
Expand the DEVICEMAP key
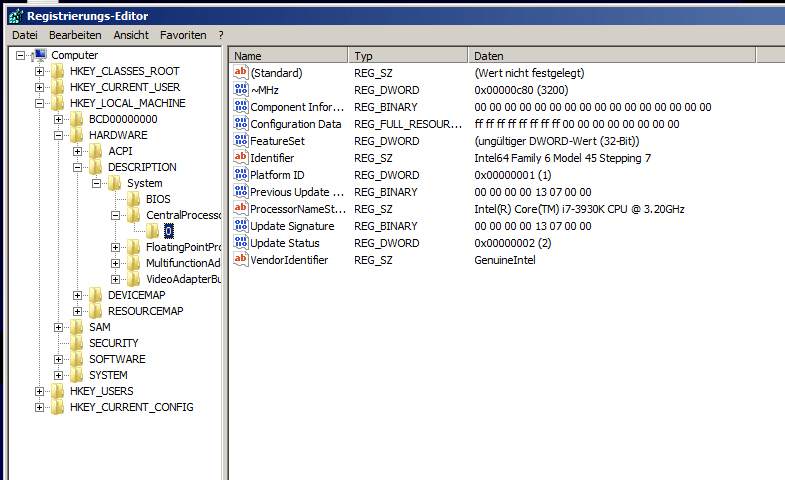(x=78, y=295)
